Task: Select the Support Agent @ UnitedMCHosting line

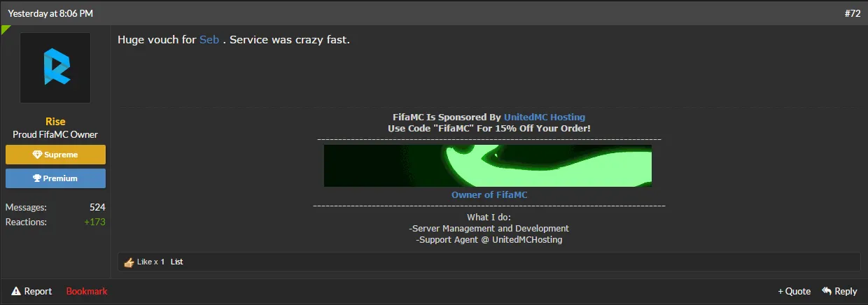Action: point(489,240)
